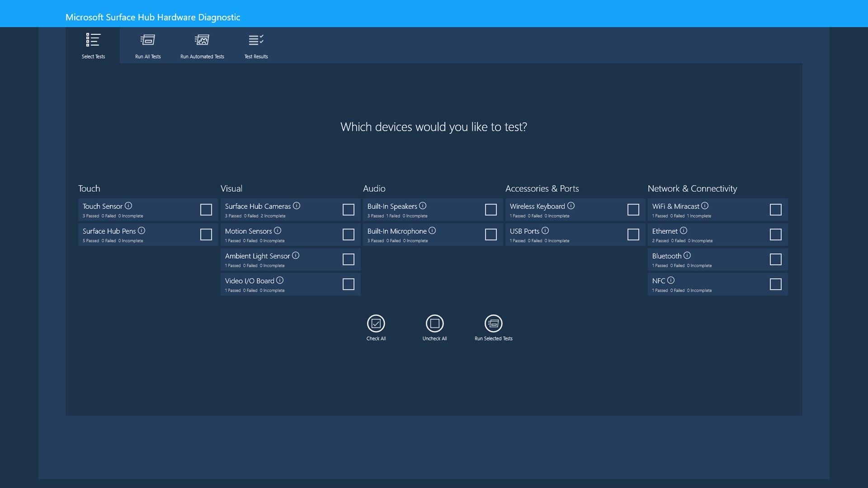This screenshot has width=868, height=488.
Task: Tick the Video I/O Board checkbox
Action: pos(349,284)
